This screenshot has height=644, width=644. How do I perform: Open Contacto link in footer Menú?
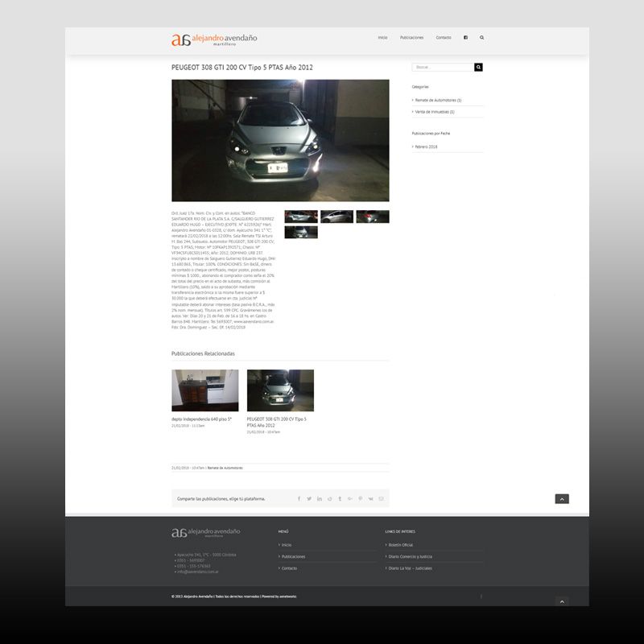click(x=289, y=568)
